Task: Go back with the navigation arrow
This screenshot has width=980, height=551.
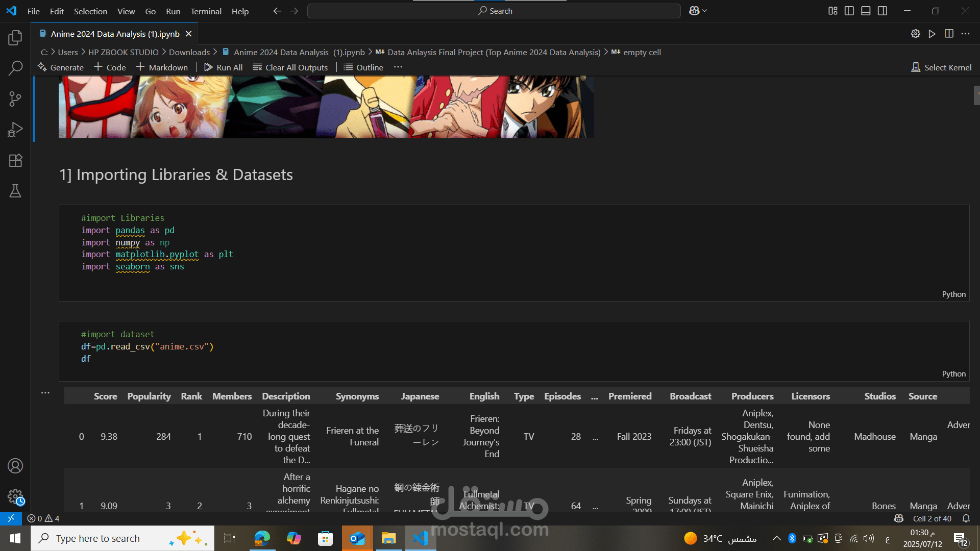Action: 277,11
